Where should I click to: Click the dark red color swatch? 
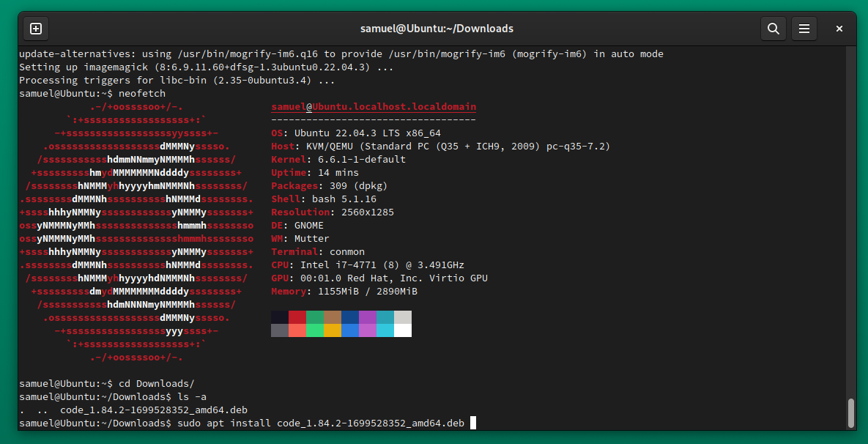pyautogui.click(x=297, y=317)
